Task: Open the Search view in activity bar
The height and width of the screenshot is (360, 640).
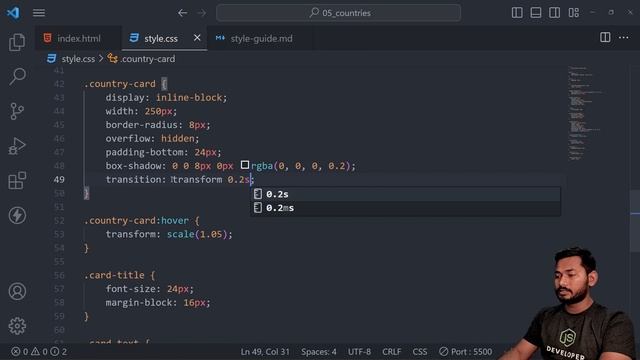Action: click(17, 76)
